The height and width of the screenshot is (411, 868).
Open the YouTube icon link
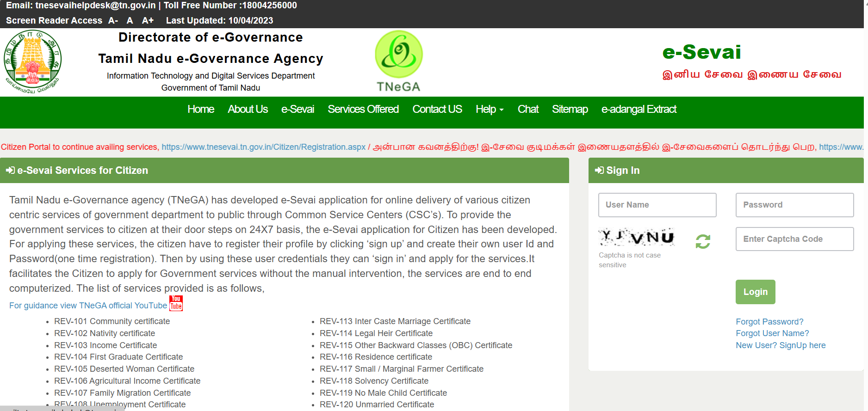176,303
